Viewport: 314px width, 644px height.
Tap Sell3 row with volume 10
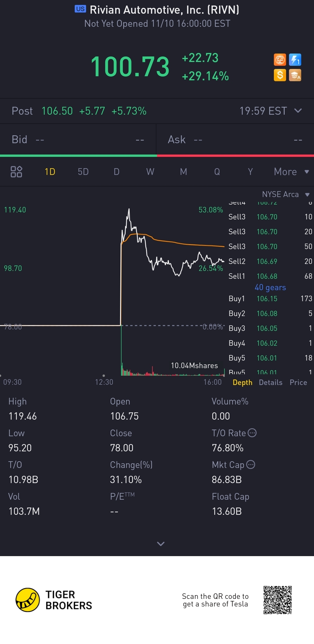coord(270,217)
